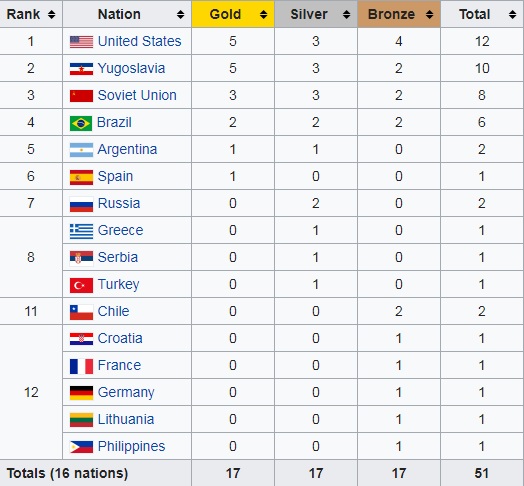Click the Chile flag icon
Screen dimensions: 524x486
81,312
